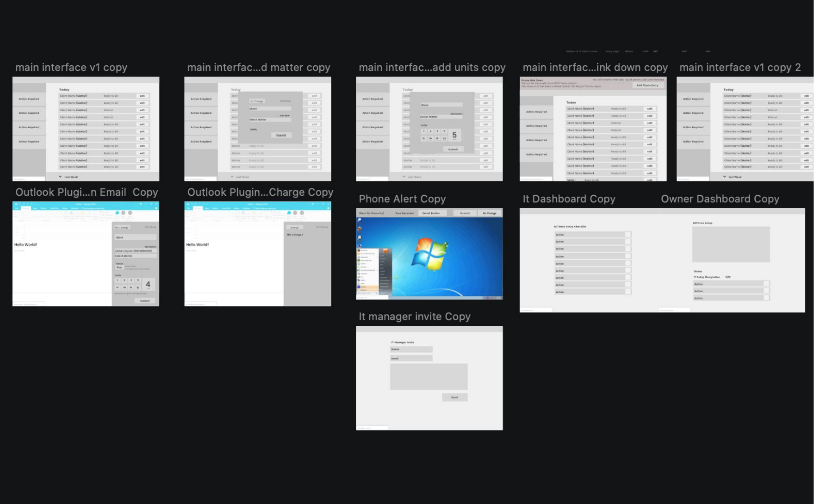Click MiTimes Setup placeholder box in Owner Dashboard

[731, 244]
